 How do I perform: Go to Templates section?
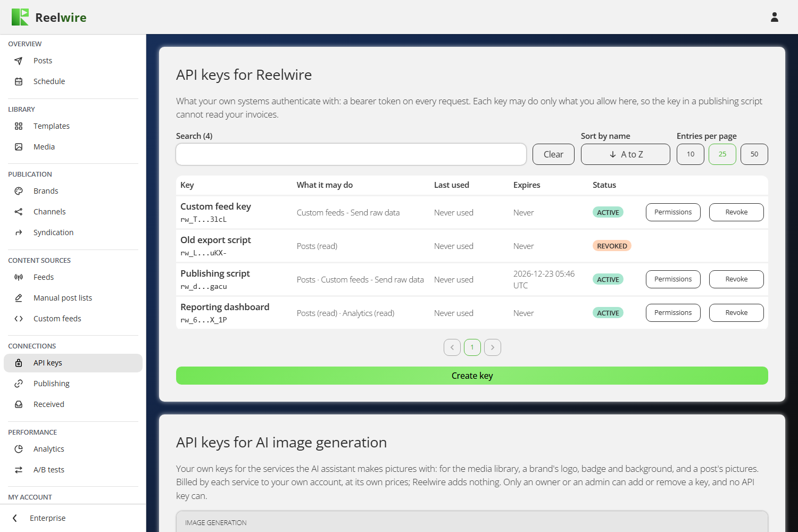73,126
